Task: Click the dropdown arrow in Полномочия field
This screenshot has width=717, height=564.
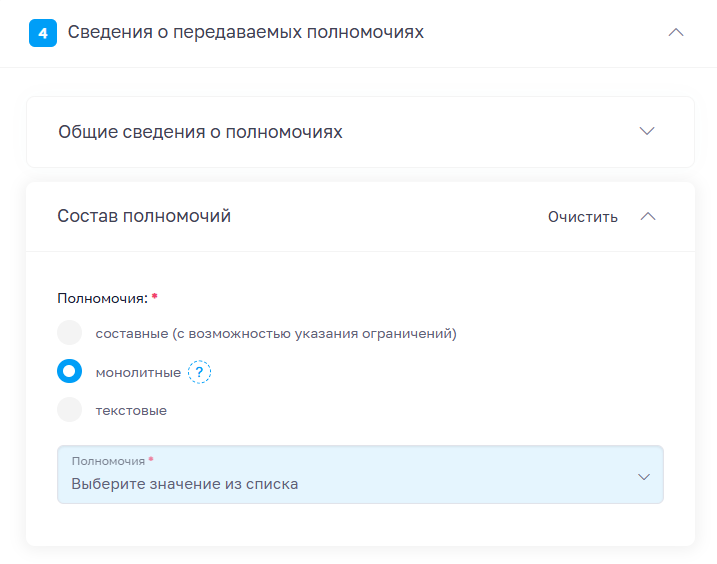Action: pyautogui.click(x=644, y=477)
